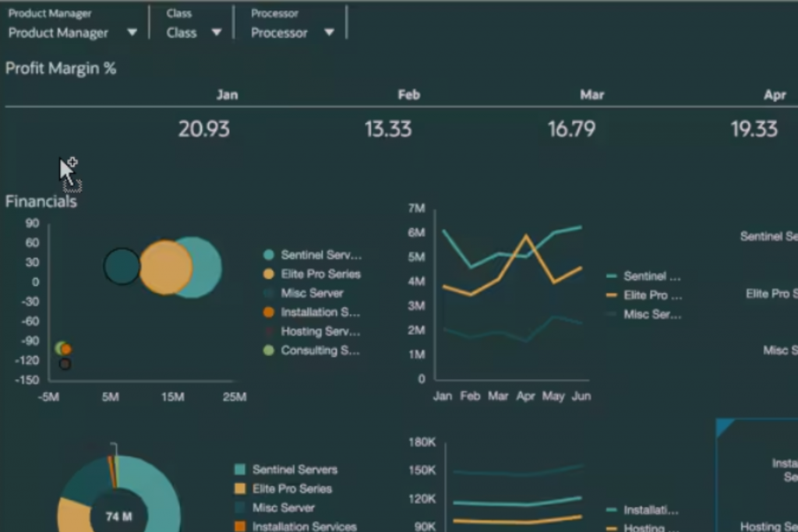The width and height of the screenshot is (798, 532).
Task: Click the Sentinel Servers square in donut legend
Action: 240,470
